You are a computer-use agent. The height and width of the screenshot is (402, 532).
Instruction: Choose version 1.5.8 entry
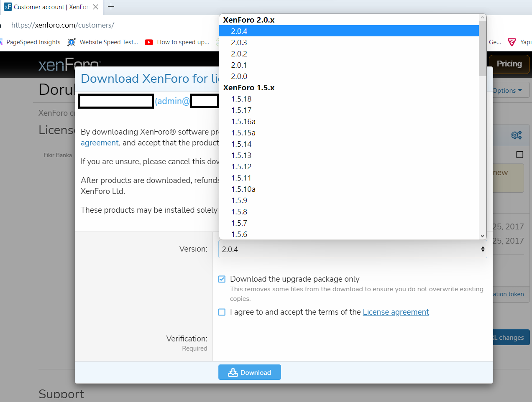pos(349,211)
